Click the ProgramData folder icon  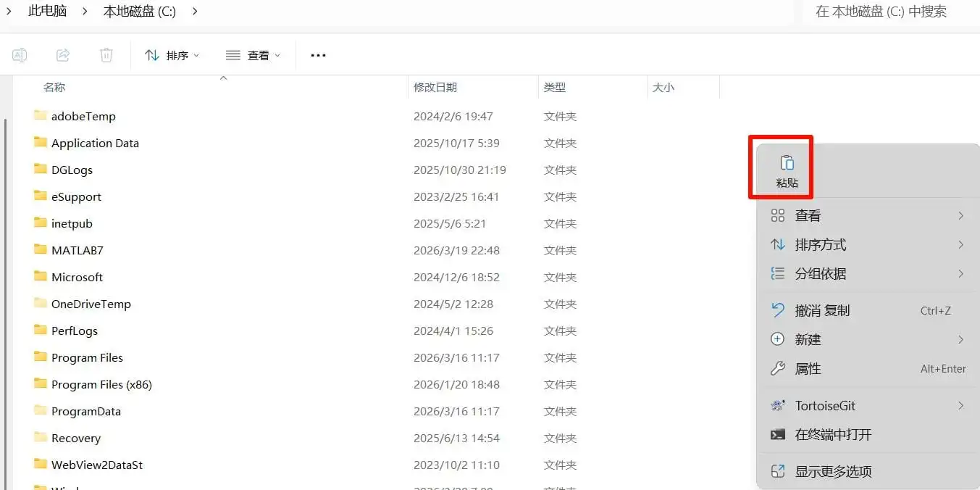[x=41, y=410]
